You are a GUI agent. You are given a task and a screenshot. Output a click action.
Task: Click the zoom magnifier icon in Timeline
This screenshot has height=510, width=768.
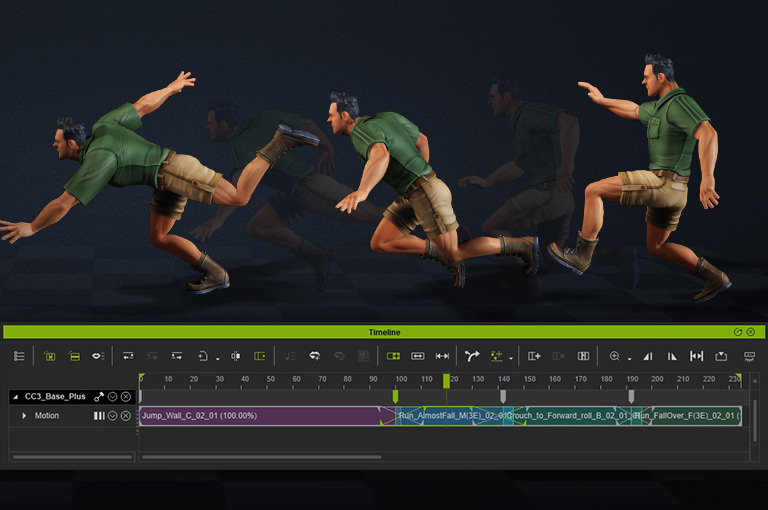(614, 356)
